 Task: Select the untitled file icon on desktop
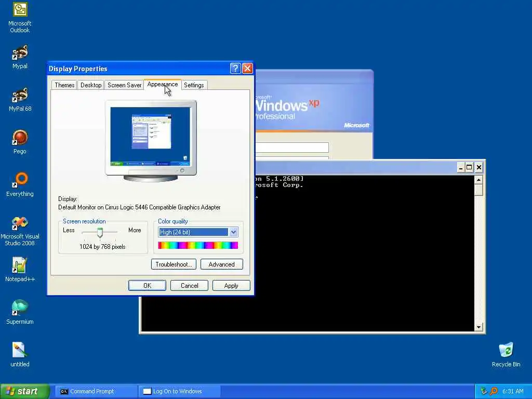(x=20, y=355)
